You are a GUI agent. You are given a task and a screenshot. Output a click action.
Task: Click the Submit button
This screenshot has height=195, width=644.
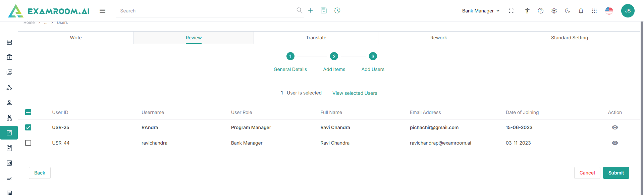[616, 173]
